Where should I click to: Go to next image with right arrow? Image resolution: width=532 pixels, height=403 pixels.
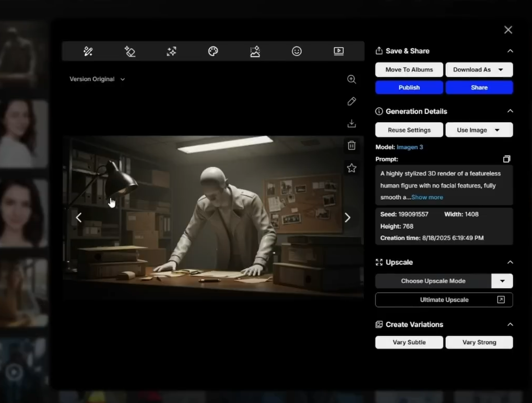click(347, 218)
